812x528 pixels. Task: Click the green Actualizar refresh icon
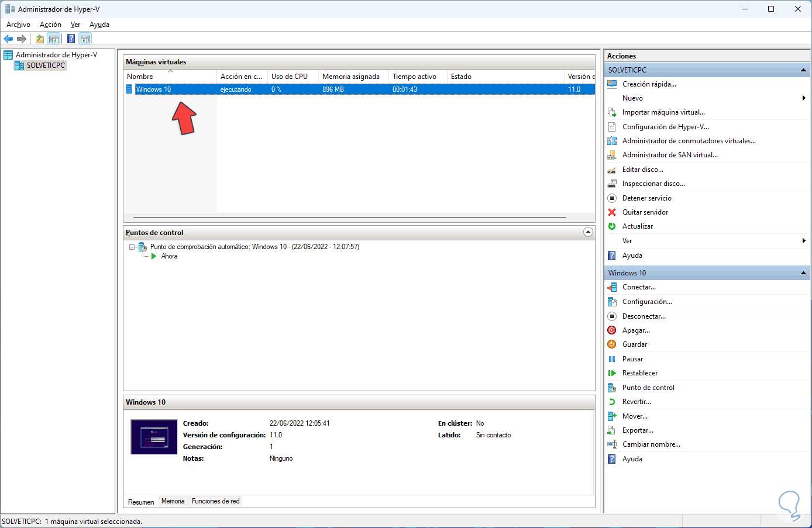click(612, 226)
